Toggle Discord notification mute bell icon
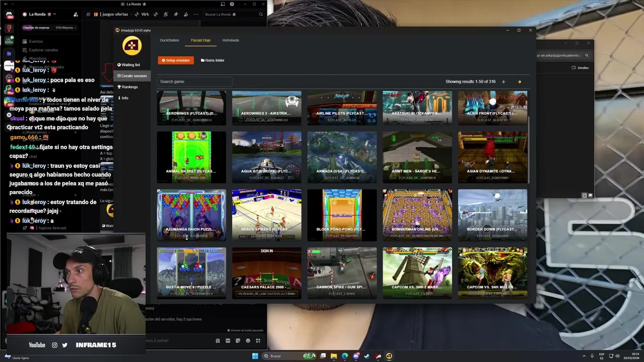This screenshot has width=644, height=362. tap(166, 14)
